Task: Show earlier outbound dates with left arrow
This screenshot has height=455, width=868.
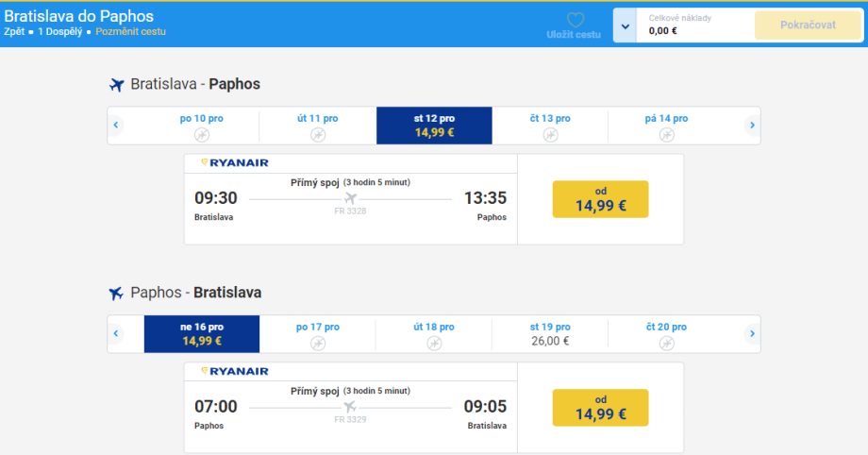Action: 116,126
